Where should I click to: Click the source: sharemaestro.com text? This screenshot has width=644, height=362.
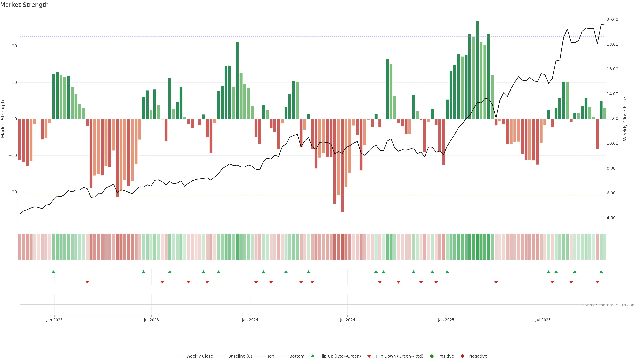[609, 305]
